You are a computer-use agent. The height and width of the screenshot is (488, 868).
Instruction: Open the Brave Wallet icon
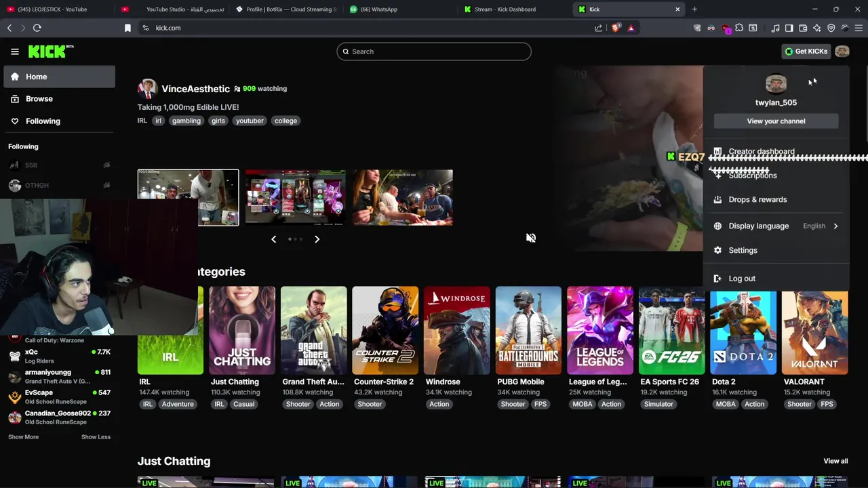(803, 28)
